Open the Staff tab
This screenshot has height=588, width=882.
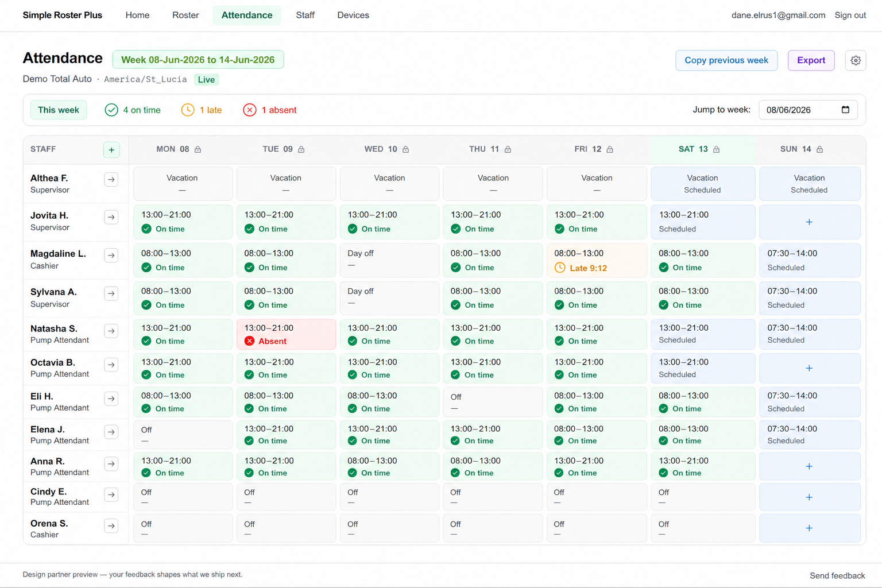pos(305,16)
